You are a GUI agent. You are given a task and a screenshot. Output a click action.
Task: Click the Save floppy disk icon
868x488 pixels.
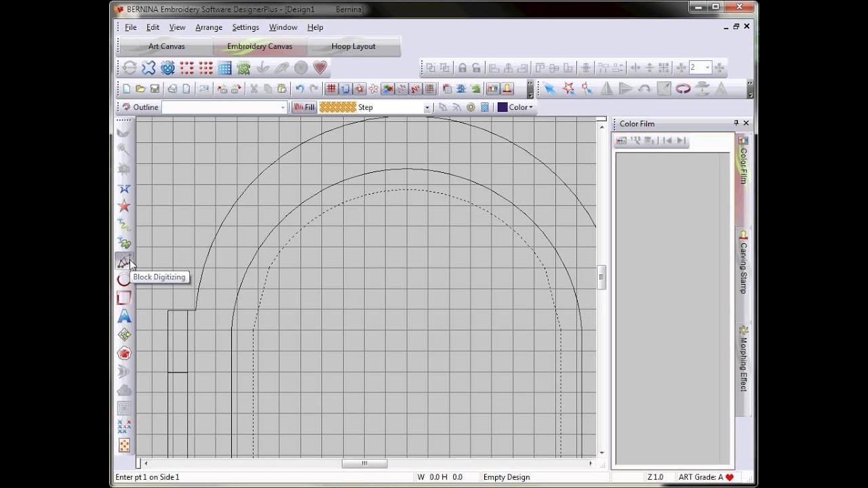pos(155,89)
